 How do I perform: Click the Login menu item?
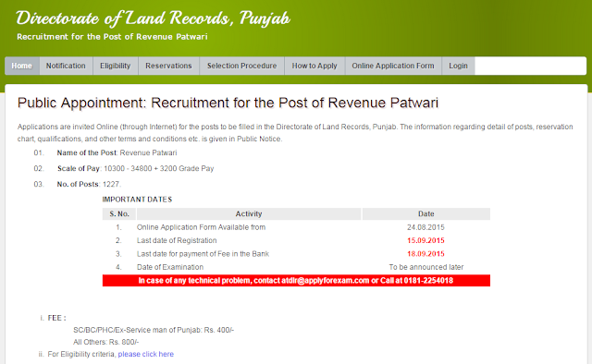click(459, 66)
